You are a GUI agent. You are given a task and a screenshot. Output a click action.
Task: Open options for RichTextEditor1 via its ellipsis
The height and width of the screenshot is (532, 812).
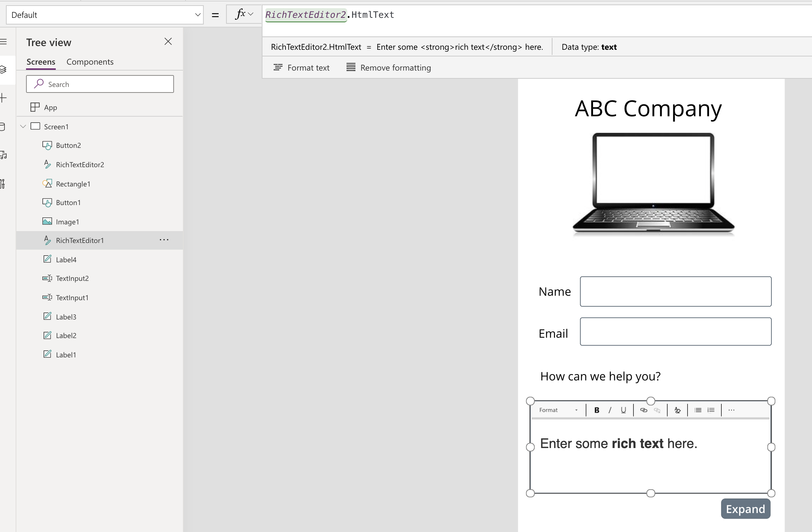[164, 240]
